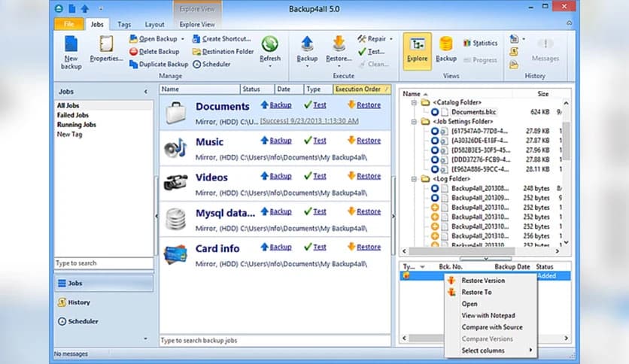Image resolution: width=629 pixels, height=364 pixels.
Task: Choose Restore Version in the context menu
Action: 483,281
